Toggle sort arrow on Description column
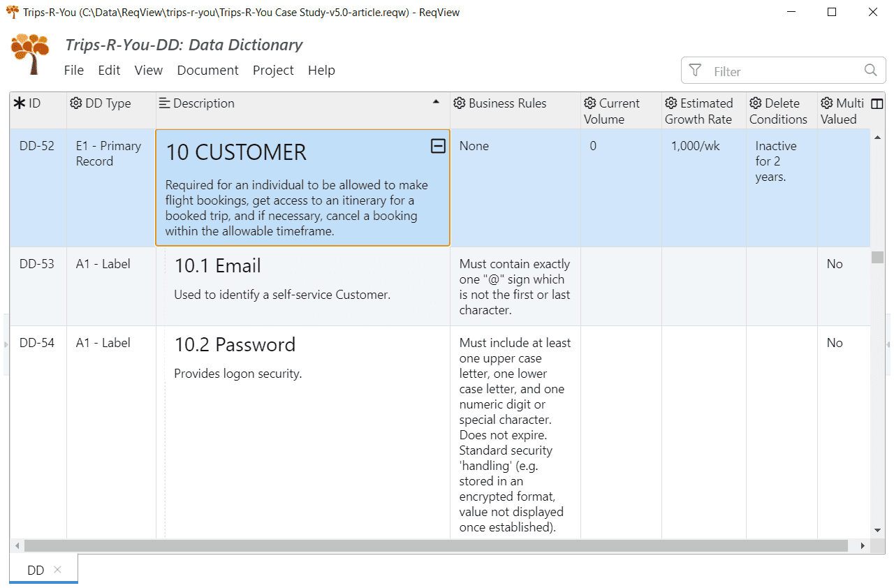Screen dimensions: 894x588 (x=437, y=102)
